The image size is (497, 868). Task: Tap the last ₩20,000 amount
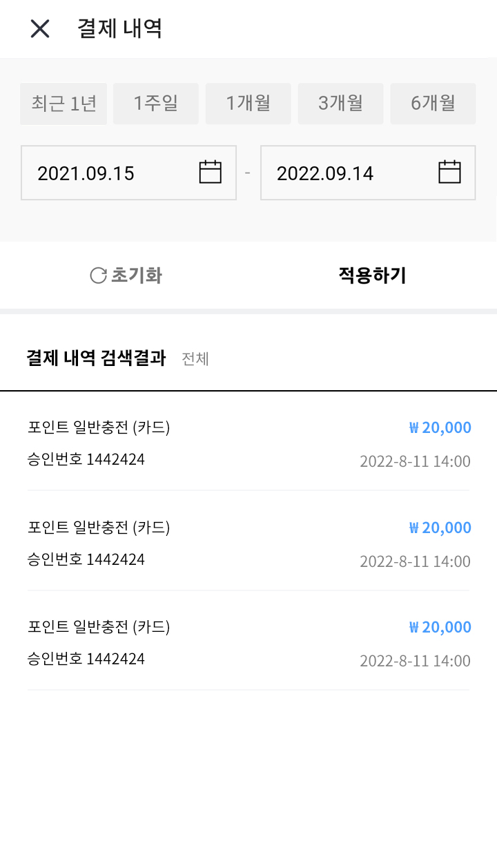440,627
